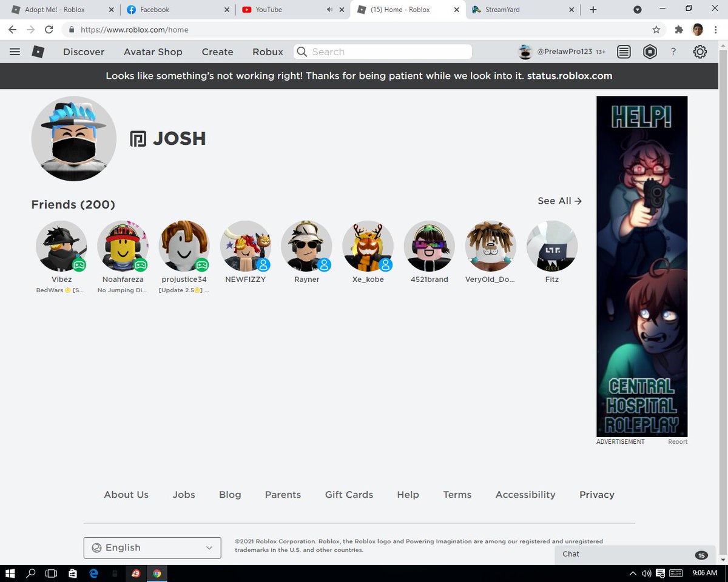
Task: Click the online status icon on Rayner
Action: pos(325,264)
